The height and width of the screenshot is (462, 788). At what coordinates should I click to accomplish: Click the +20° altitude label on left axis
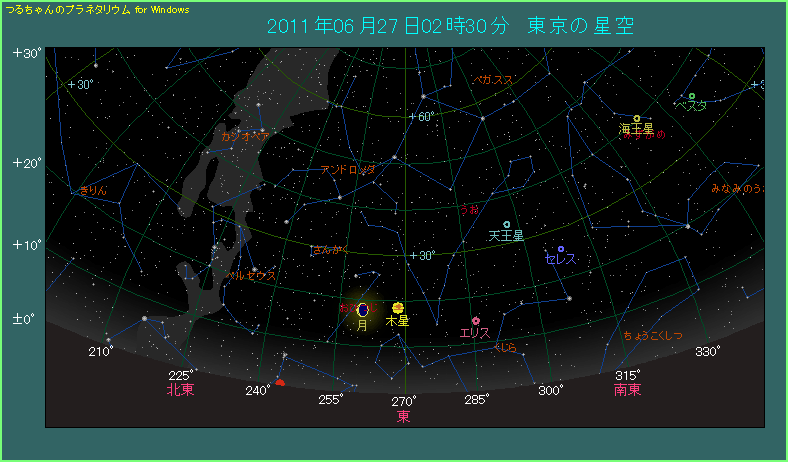[27, 163]
